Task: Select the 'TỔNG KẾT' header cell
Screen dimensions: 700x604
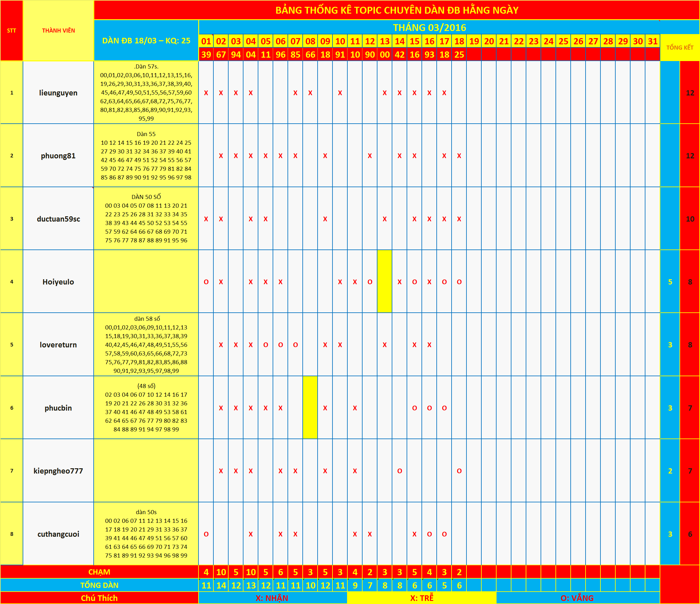Action: [x=680, y=48]
